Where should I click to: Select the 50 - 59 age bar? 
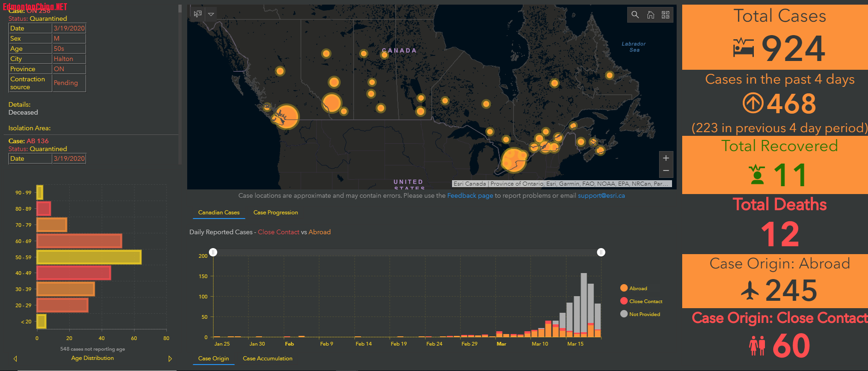[89, 257]
